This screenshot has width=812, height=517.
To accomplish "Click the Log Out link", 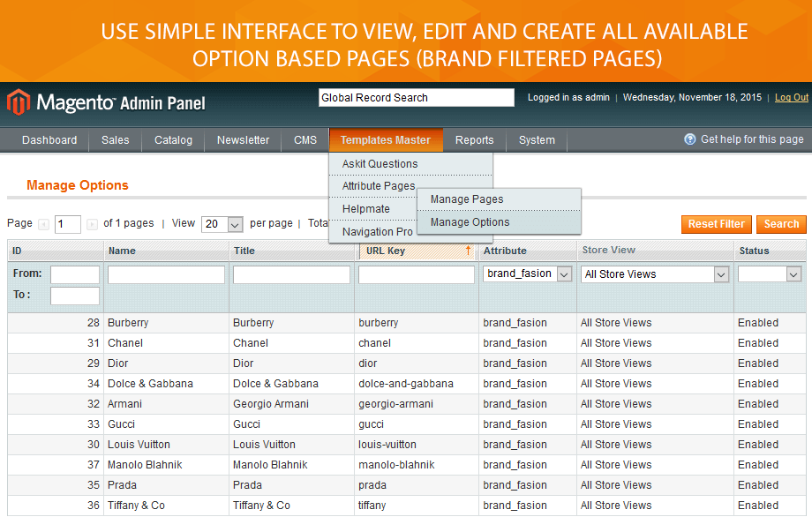I will (x=792, y=97).
